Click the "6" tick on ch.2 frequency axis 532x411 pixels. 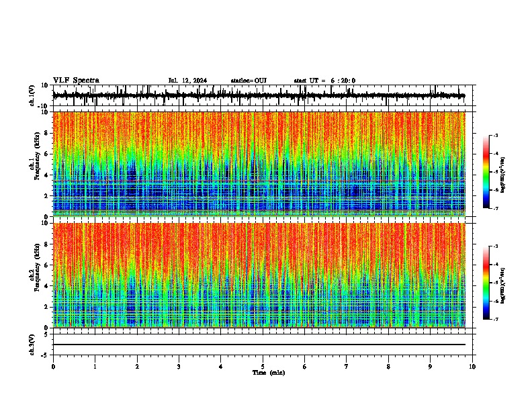pos(47,265)
